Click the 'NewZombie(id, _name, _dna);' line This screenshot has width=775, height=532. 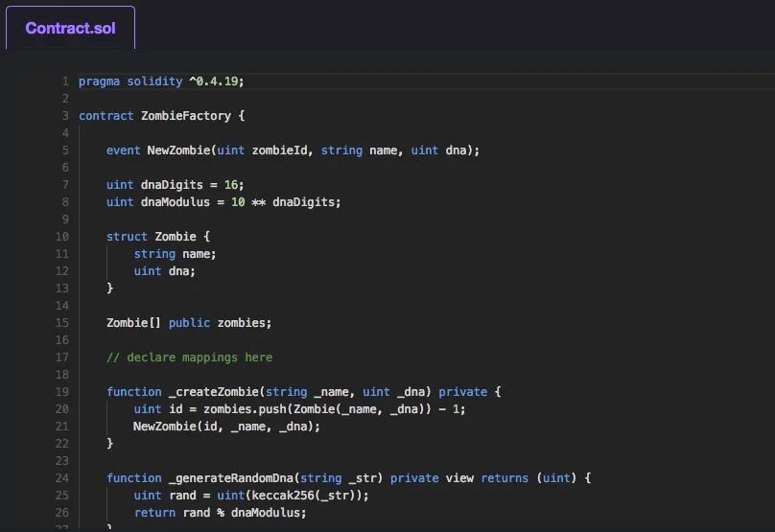click(x=227, y=427)
